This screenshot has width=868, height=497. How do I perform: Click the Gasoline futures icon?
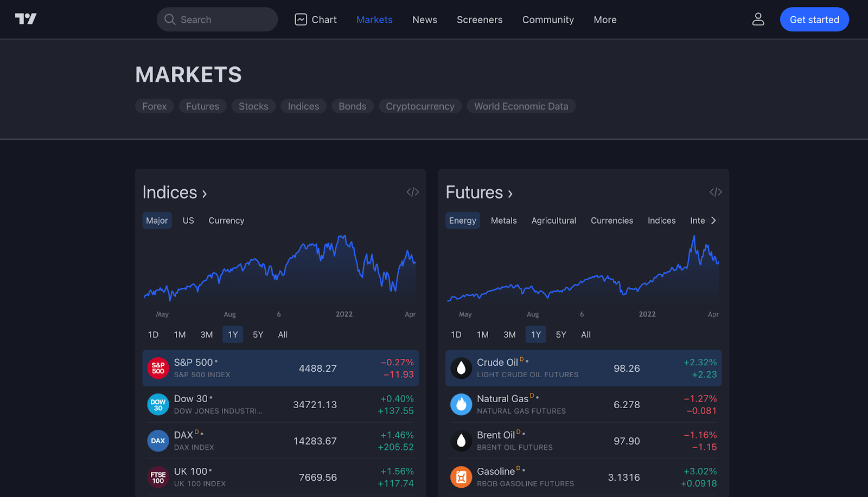(461, 477)
